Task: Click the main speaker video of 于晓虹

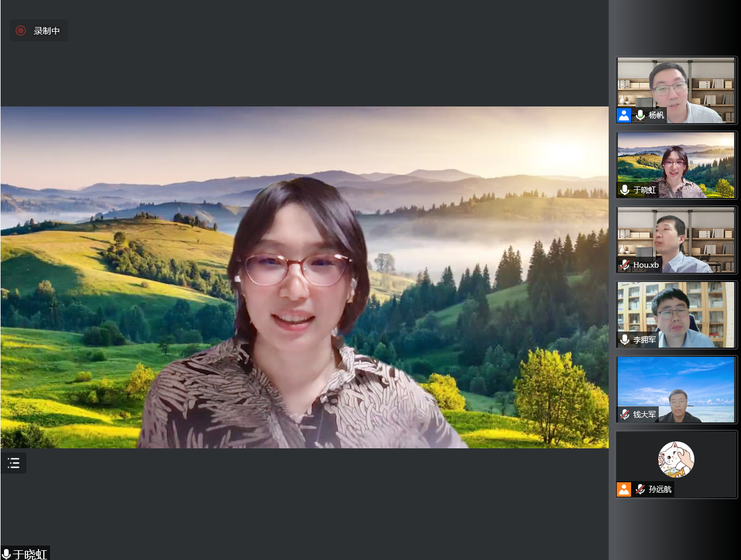Action: [x=304, y=277]
